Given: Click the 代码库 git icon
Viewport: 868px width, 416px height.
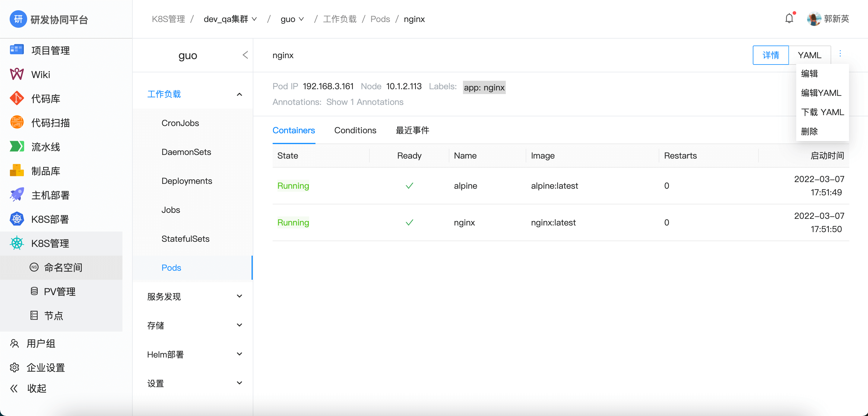Looking at the screenshot, I should pyautogui.click(x=17, y=98).
